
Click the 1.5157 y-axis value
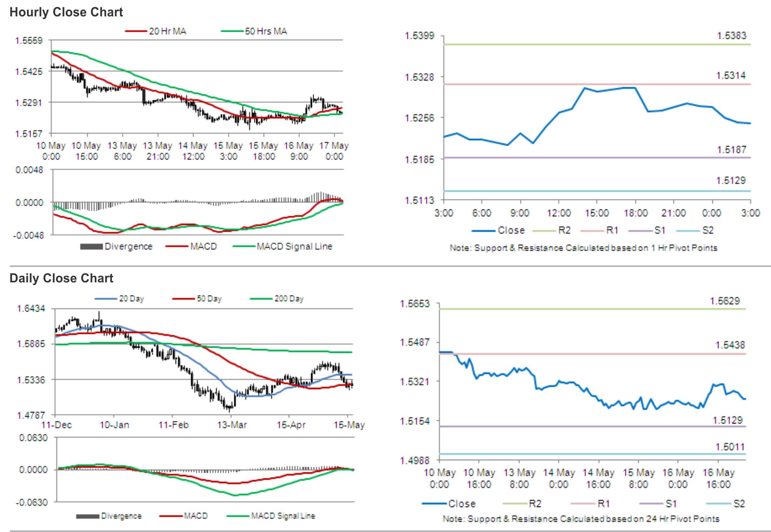[x=29, y=134]
